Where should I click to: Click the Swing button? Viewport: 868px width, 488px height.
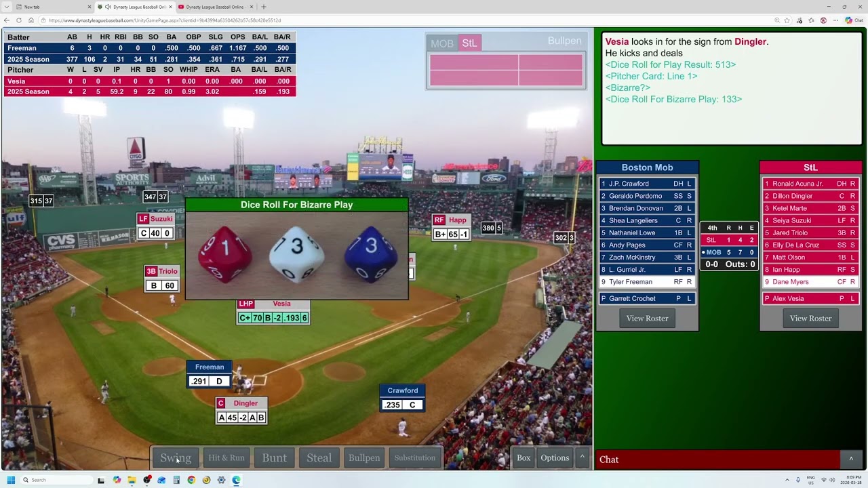(x=176, y=458)
